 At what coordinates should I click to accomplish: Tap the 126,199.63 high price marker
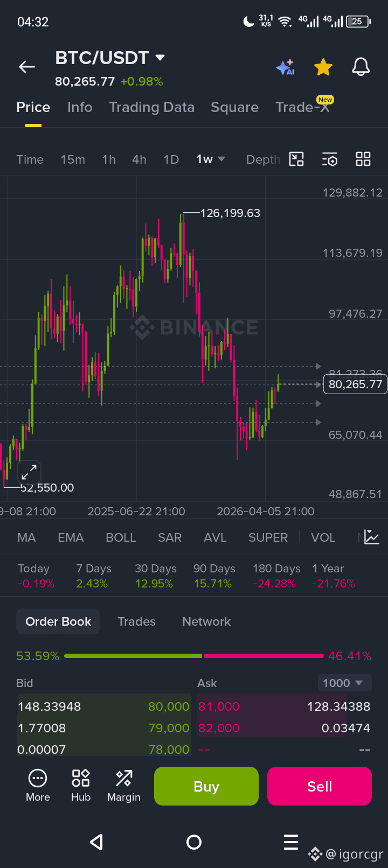tap(230, 213)
